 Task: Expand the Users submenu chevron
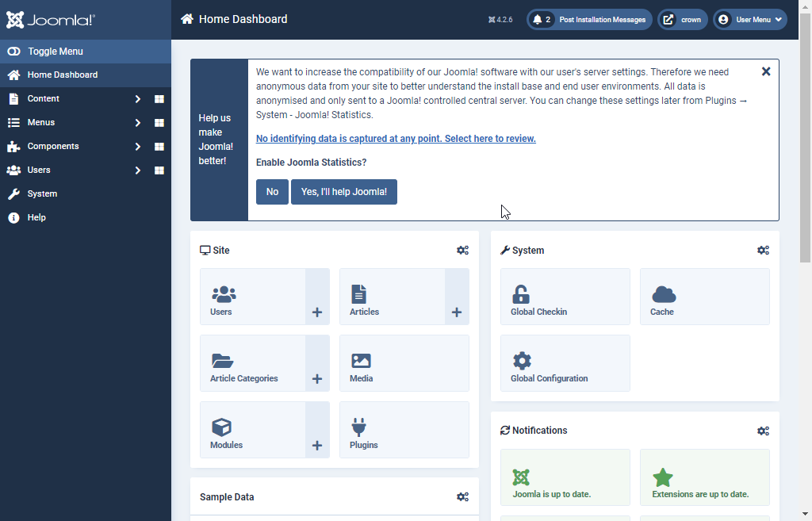(138, 170)
